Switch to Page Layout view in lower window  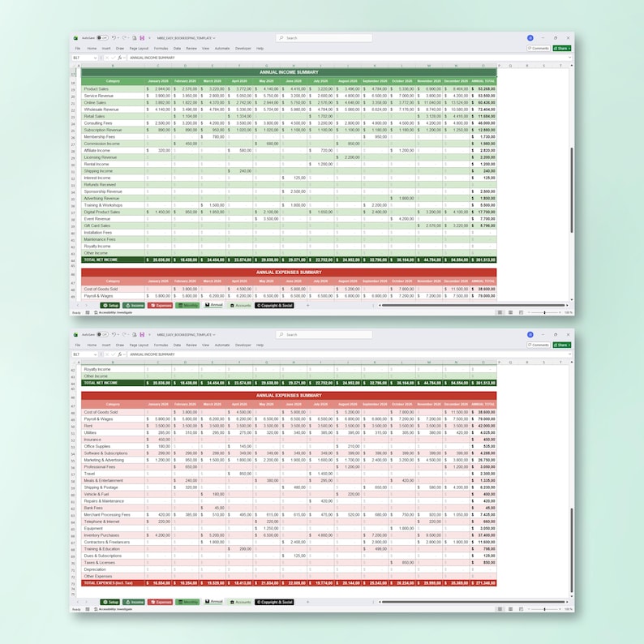(x=510, y=609)
